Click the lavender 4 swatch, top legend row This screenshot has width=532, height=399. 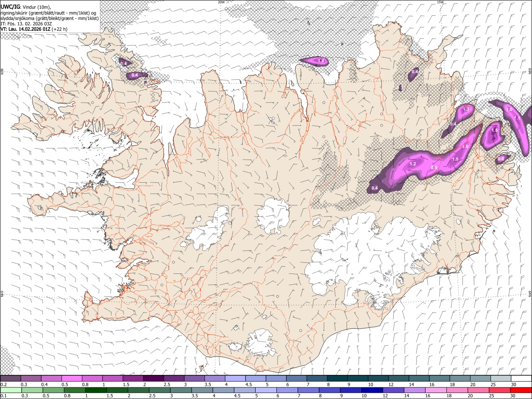point(235,378)
